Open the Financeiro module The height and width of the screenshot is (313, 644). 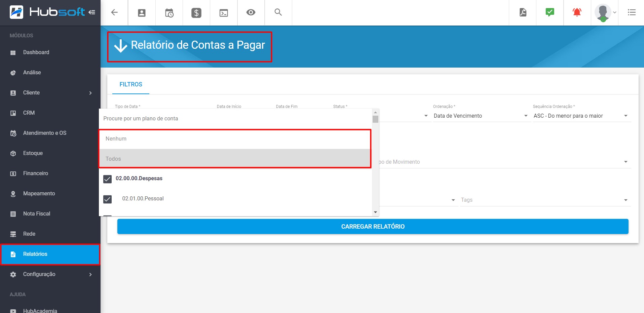click(50, 173)
